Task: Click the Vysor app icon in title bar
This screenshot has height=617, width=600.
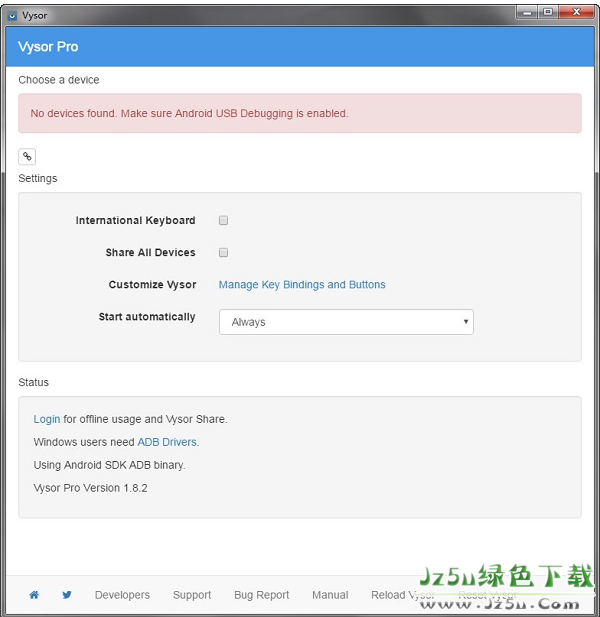Action: [13, 16]
